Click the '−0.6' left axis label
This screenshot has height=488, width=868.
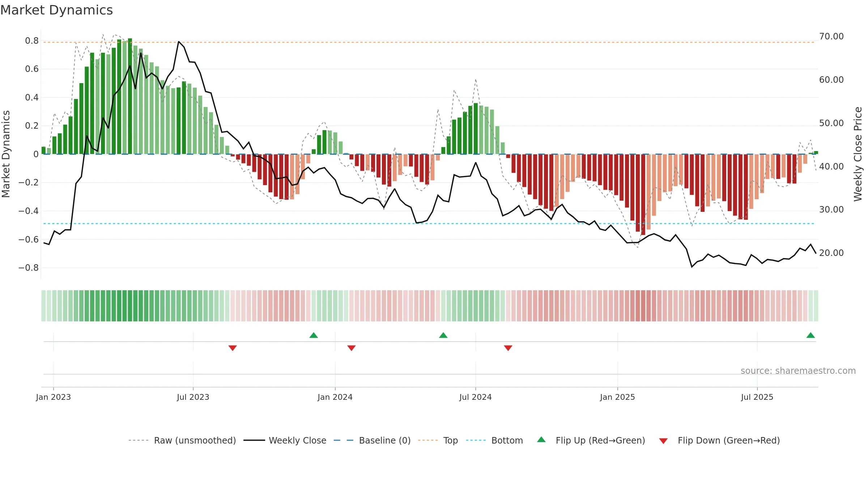coord(29,239)
